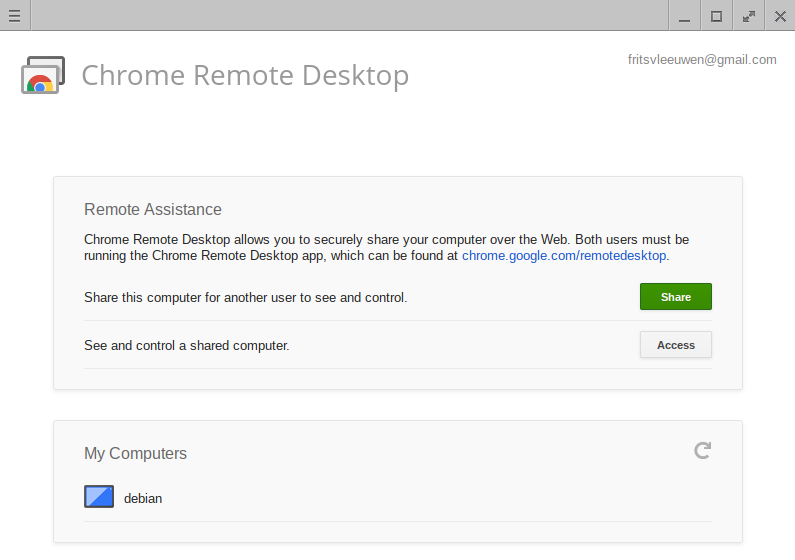The image size is (795, 560).
Task: Toggle the fullscreen window icon
Action: coord(749,16)
